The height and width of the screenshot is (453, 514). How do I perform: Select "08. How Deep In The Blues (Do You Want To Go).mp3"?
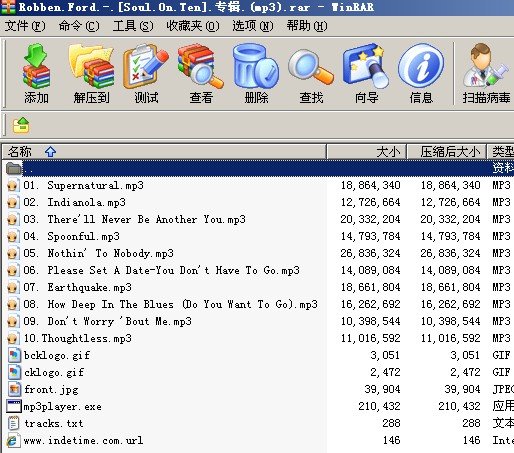[x=170, y=304]
